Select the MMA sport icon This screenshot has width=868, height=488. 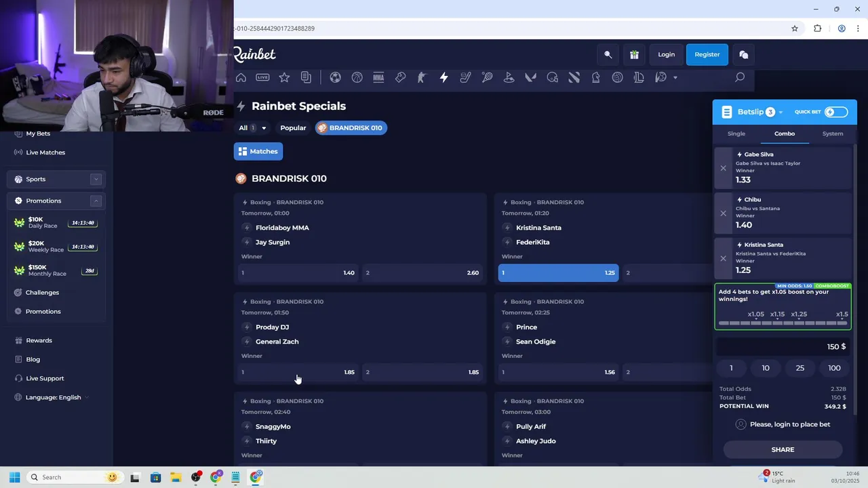(x=378, y=77)
